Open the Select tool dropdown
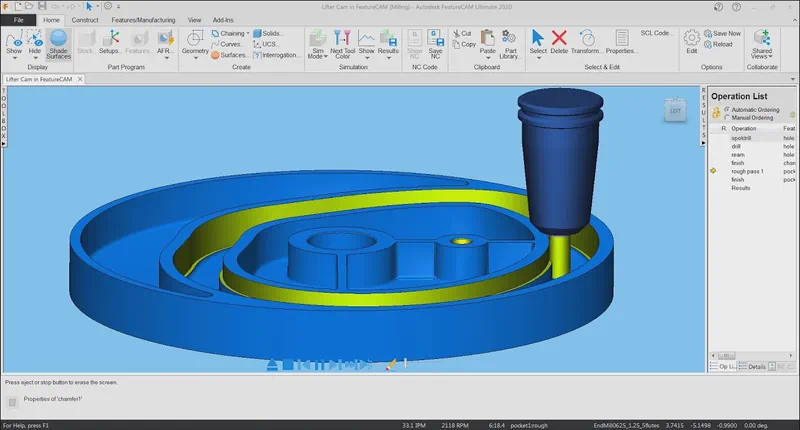 click(538, 58)
